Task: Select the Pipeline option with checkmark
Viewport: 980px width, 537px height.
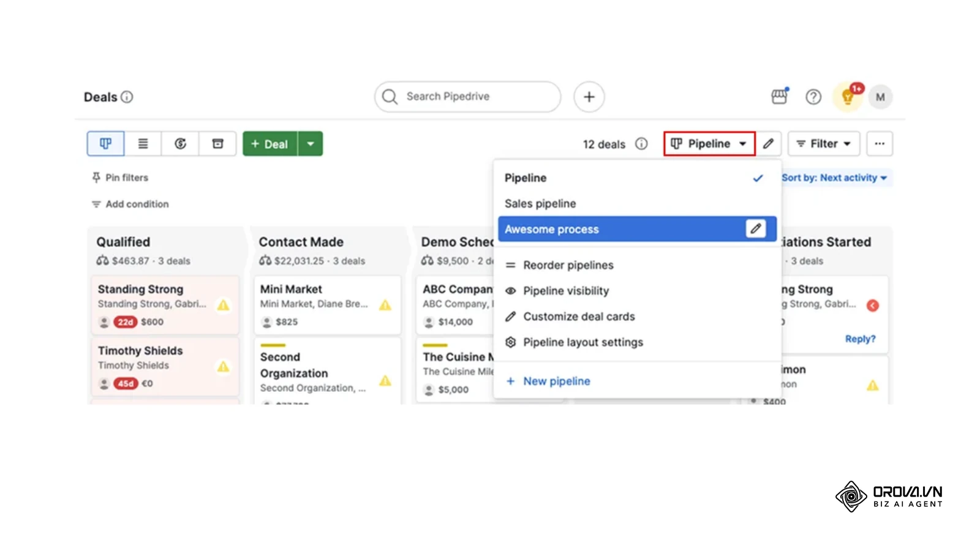Action: (637, 178)
